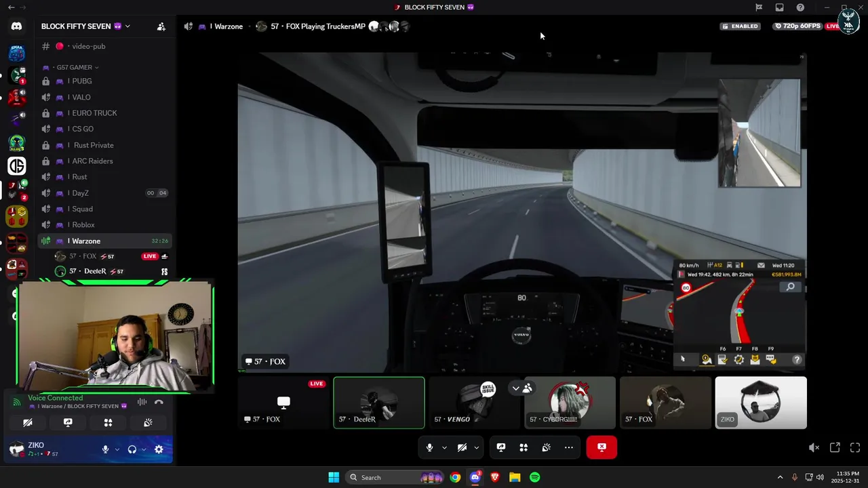Turn on camera in the call control bar
868x488 pixels.
pos(462,447)
